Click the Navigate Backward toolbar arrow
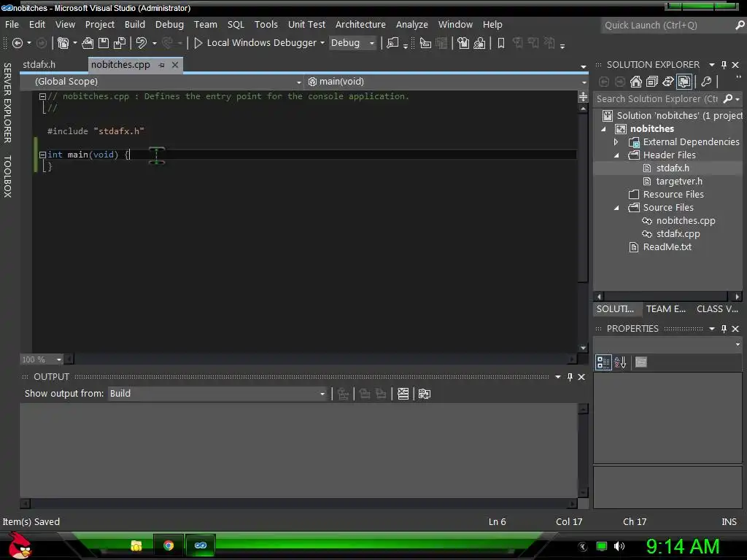 pos(18,43)
